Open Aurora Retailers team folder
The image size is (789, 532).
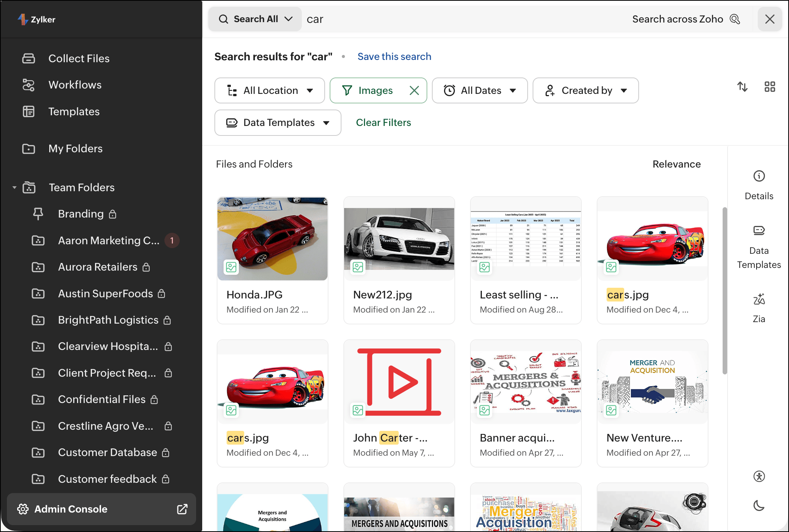98,267
